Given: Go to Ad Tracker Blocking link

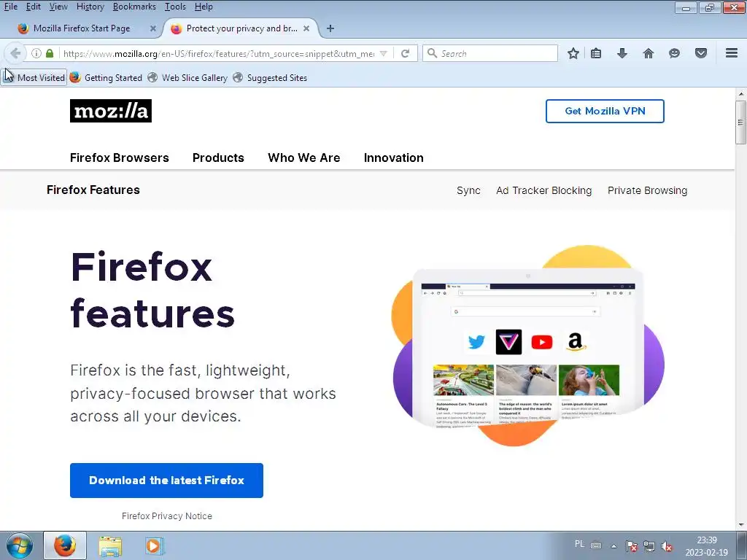Looking at the screenshot, I should [x=543, y=190].
